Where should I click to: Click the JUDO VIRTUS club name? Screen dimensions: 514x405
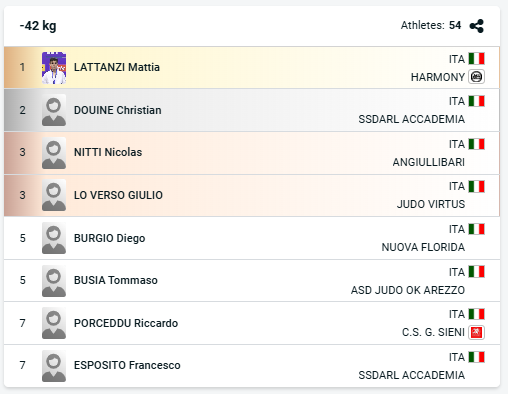click(431, 204)
